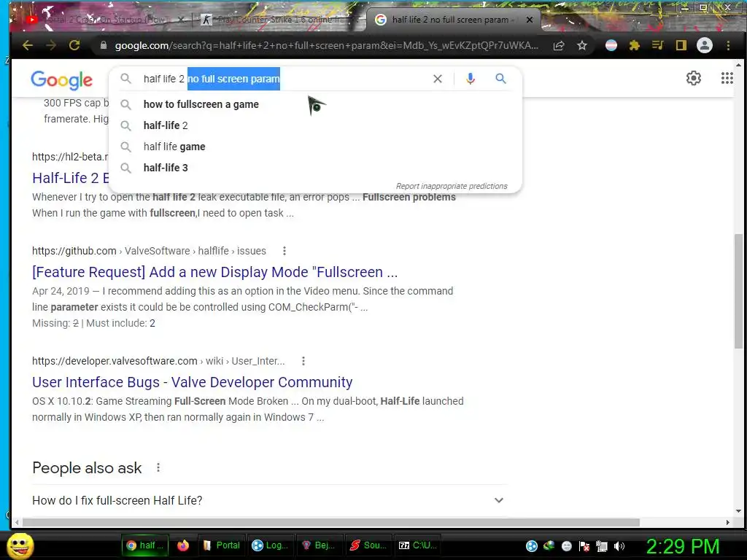Open the media controls playlist icon
This screenshot has height=560, width=747.
657,45
